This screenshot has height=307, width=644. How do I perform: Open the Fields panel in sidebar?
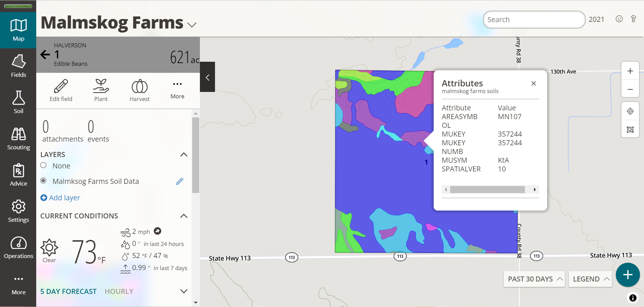point(18,66)
